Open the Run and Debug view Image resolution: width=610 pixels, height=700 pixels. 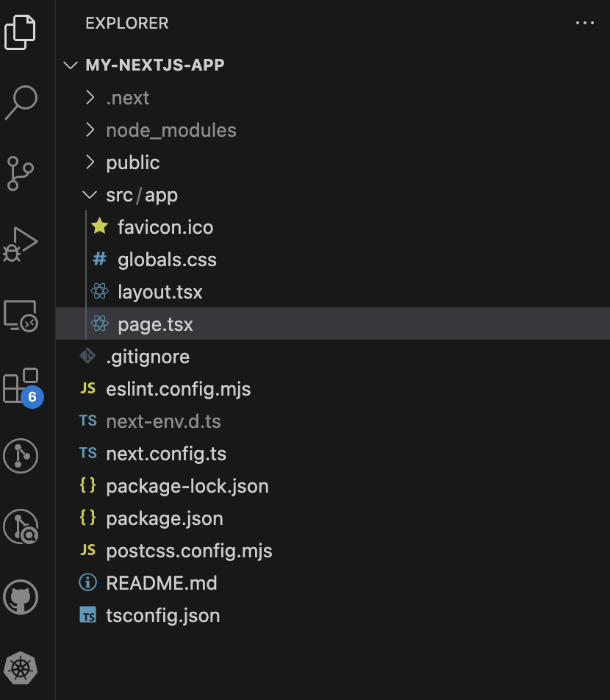(x=21, y=244)
